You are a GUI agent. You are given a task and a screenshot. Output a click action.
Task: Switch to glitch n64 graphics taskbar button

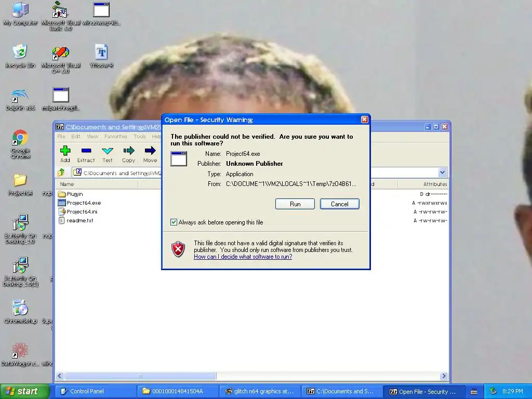click(x=260, y=391)
